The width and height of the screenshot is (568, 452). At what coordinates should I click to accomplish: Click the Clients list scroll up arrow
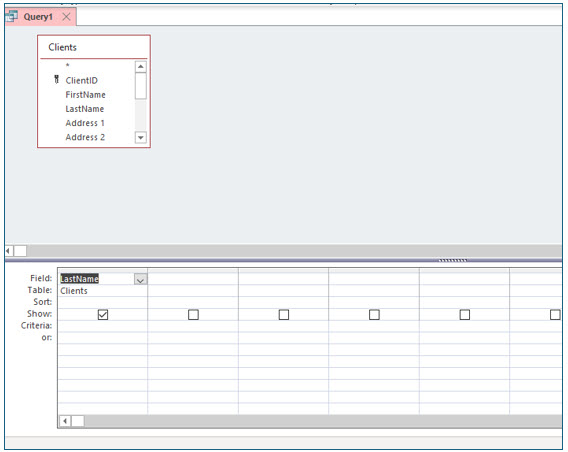coord(141,67)
